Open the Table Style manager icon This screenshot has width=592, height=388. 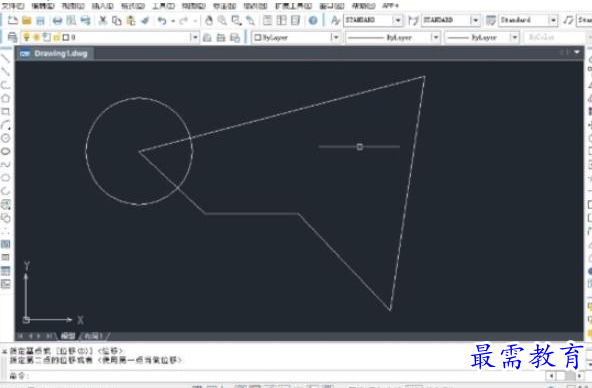click(491, 20)
